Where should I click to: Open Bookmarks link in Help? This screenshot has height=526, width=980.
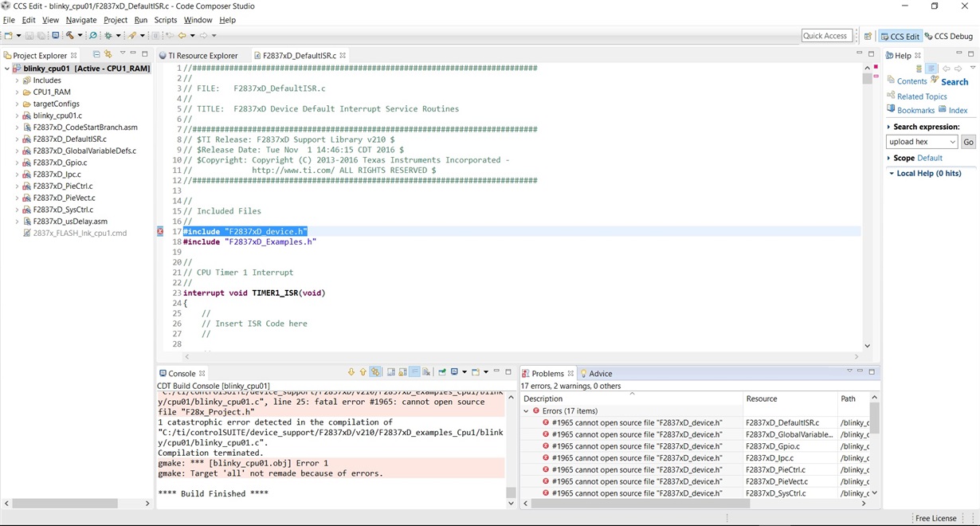pos(915,110)
